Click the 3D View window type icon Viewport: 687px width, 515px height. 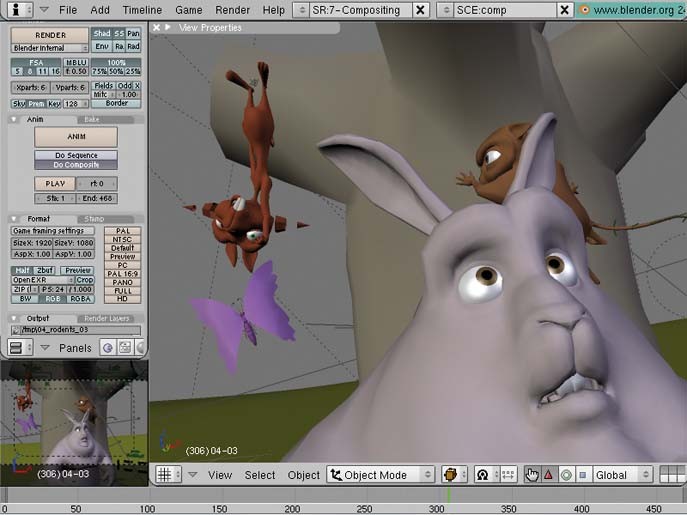[163, 475]
